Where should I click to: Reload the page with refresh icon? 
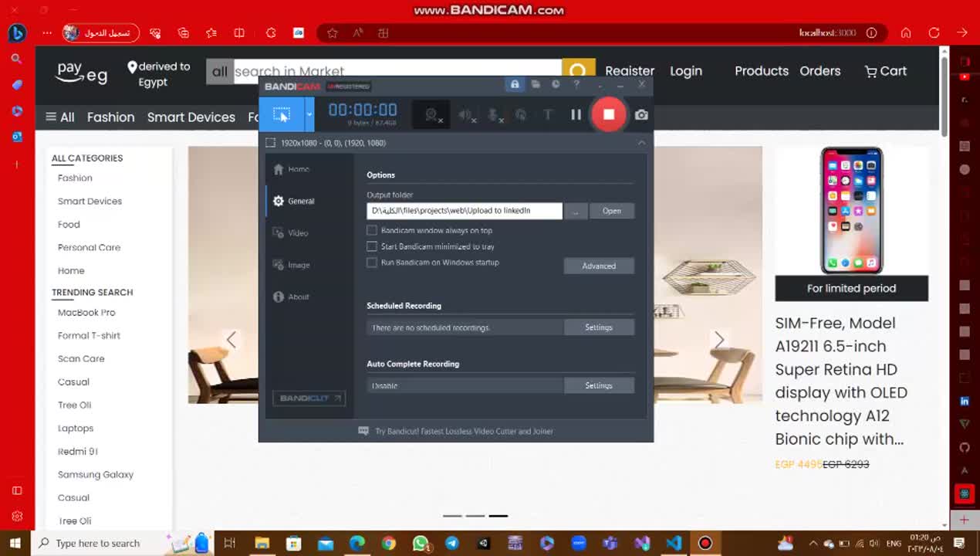(x=934, y=33)
